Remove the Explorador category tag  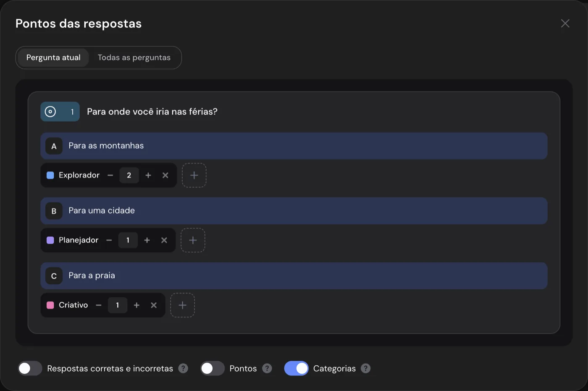click(x=165, y=175)
